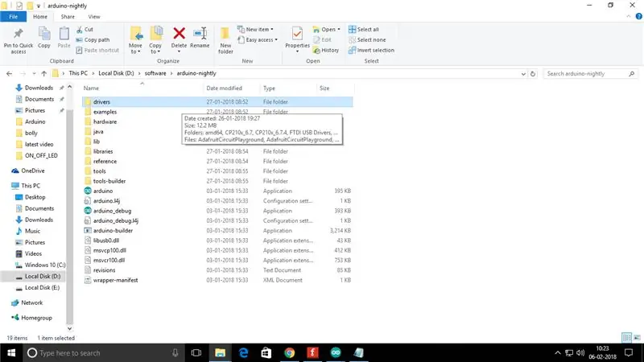Image resolution: width=644 pixels, height=362 pixels.
Task: Open the Move to menu
Action: click(135, 40)
